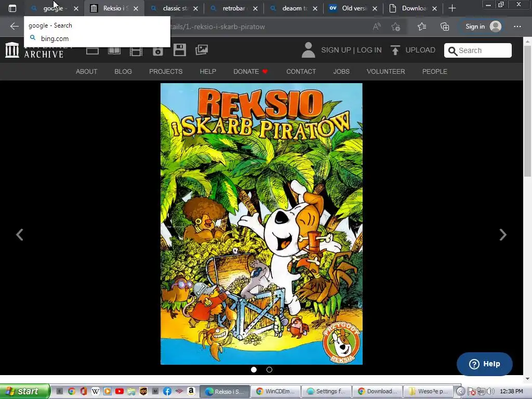Viewport: 532px width, 399px height.
Task: Launch the Office quick launch icon
Action: point(84,391)
